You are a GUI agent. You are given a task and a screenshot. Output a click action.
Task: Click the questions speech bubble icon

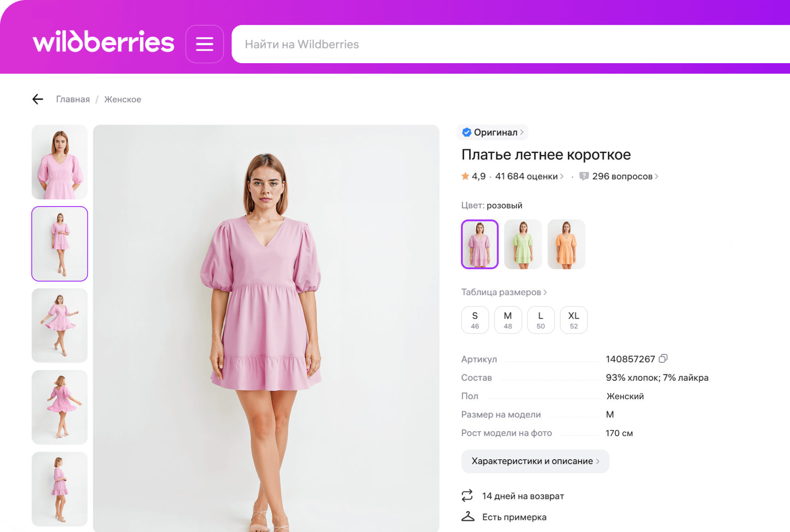tap(584, 176)
